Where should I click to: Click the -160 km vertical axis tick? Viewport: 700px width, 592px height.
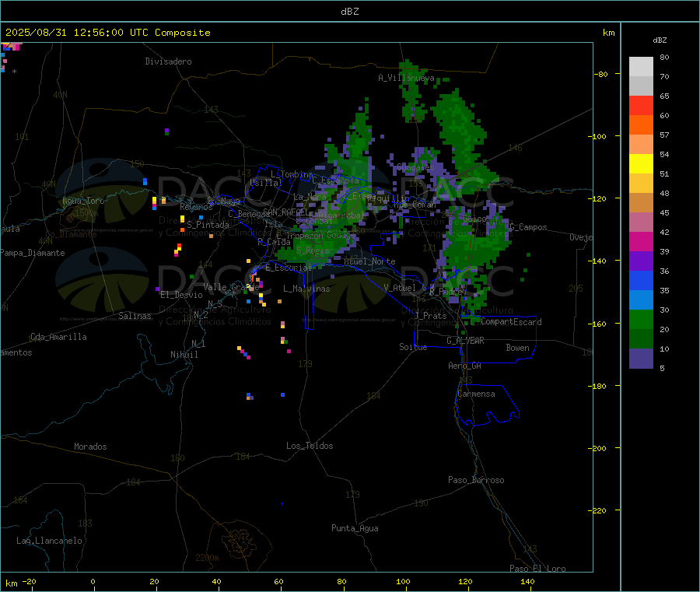point(597,324)
